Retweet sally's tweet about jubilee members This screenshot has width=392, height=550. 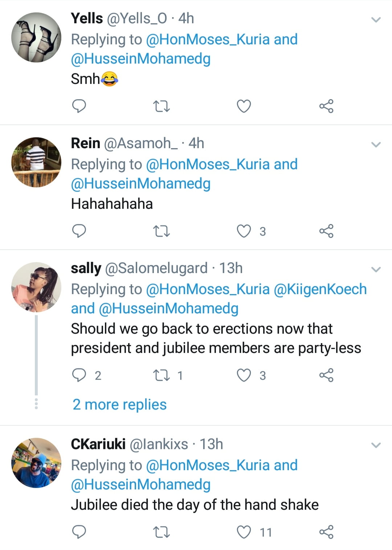coord(162,375)
